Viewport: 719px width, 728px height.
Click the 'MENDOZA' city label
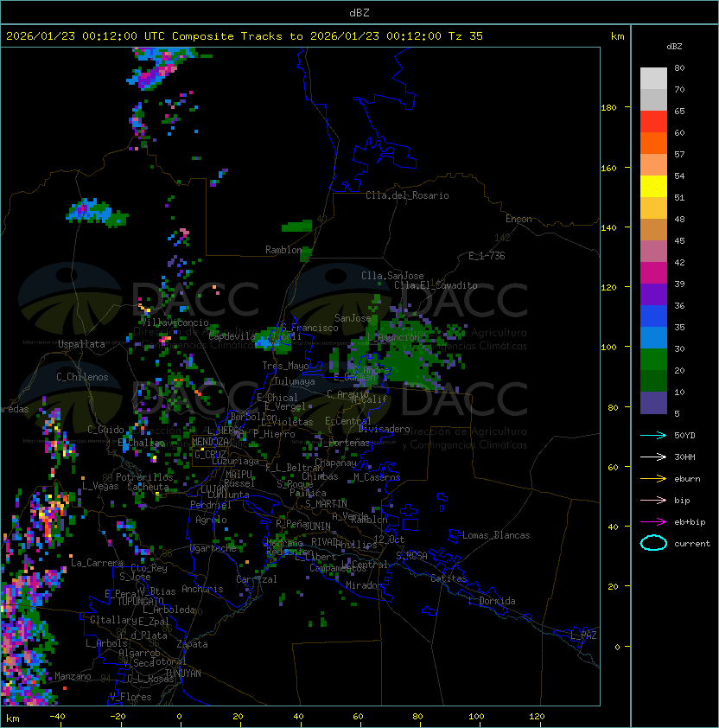210,442
